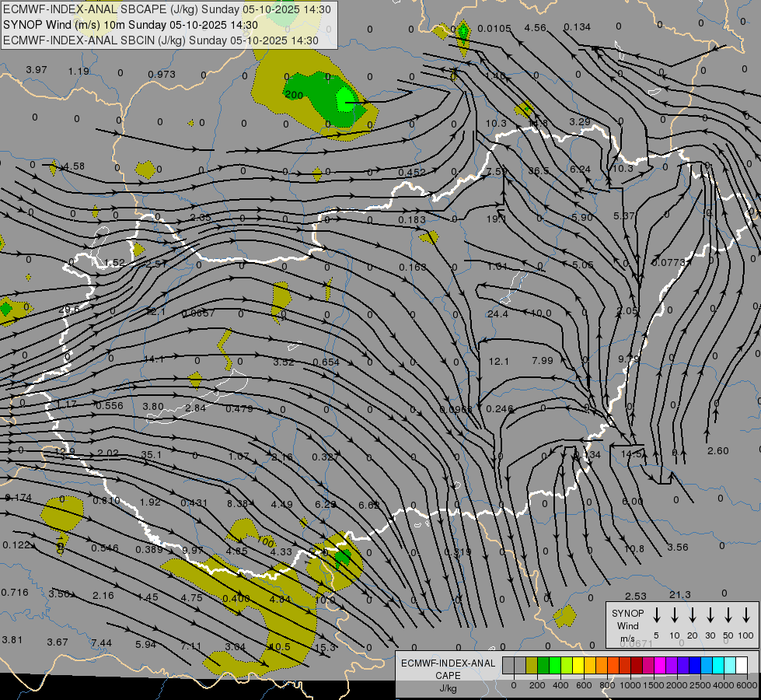
Task: Pick the 100 m/s wind arrow symbol
Action: click(746, 615)
